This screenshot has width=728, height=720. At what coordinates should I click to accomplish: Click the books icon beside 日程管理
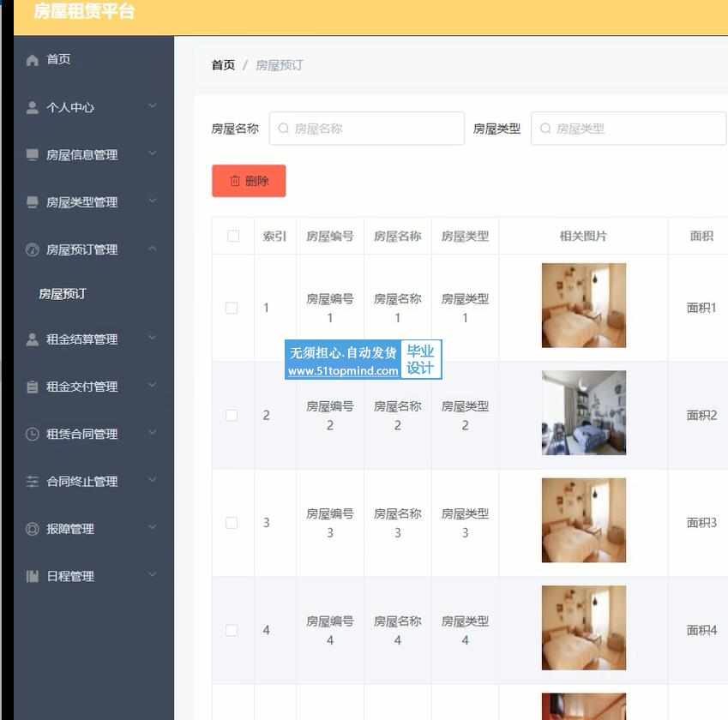[32, 576]
